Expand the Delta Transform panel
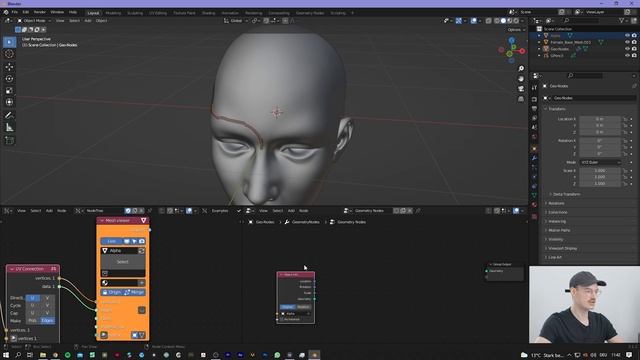The image size is (640, 360). click(566, 194)
